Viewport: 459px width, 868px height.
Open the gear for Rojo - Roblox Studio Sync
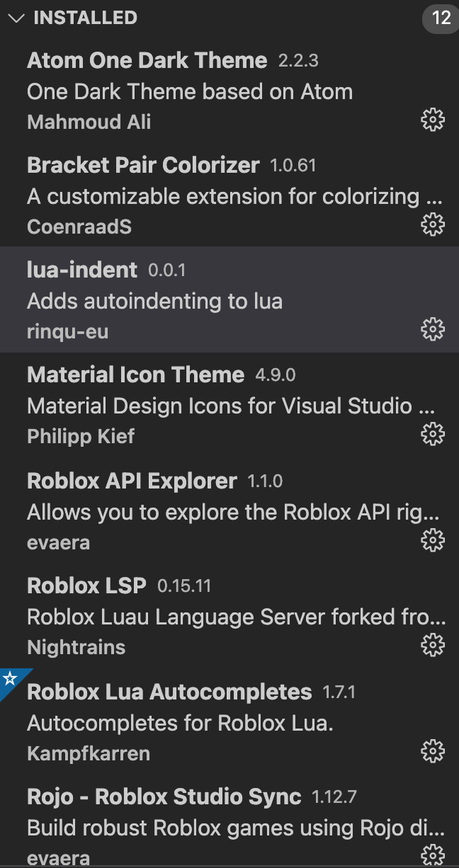coord(433,855)
